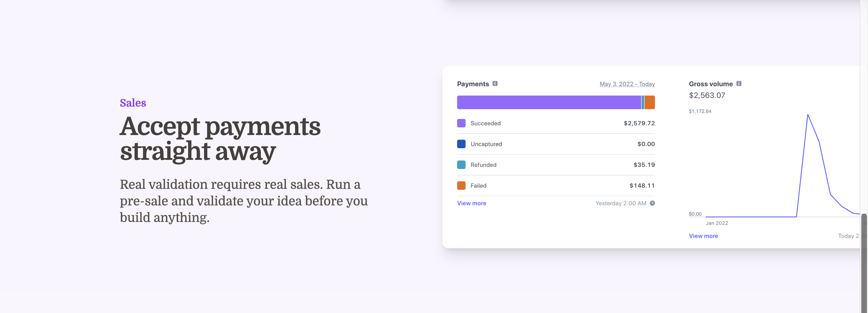This screenshot has width=868, height=313.
Task: Click the Refunded row label
Action: [483, 165]
